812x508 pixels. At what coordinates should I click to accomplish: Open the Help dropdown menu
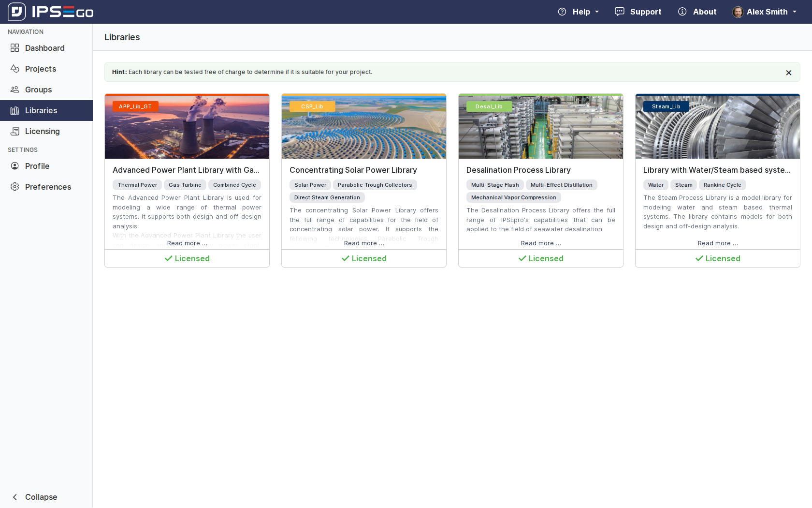coord(579,12)
